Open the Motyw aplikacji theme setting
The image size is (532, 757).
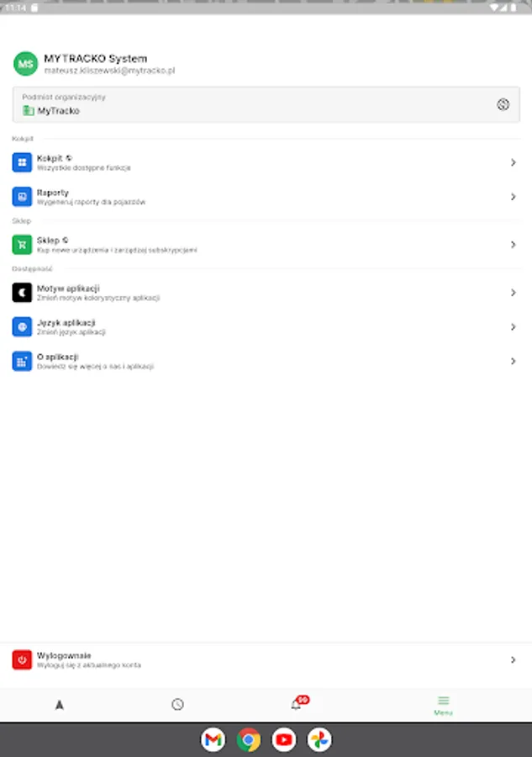click(x=266, y=293)
